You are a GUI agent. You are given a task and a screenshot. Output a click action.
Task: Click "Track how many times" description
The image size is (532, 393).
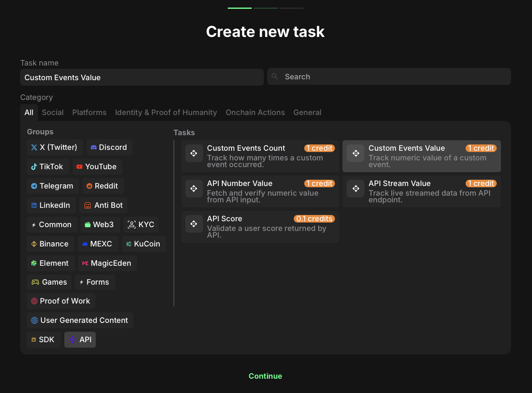point(265,161)
